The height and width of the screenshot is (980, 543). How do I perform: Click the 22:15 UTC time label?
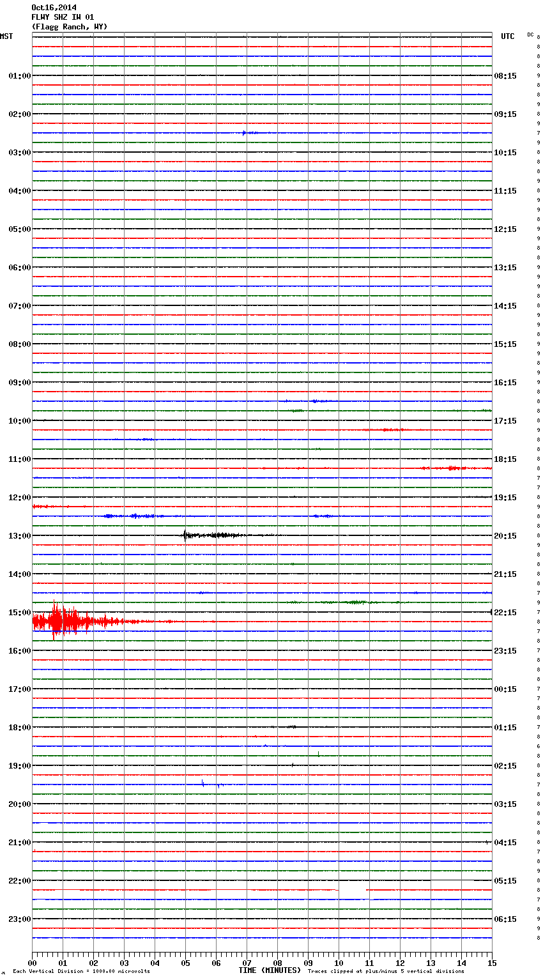pyautogui.click(x=505, y=613)
